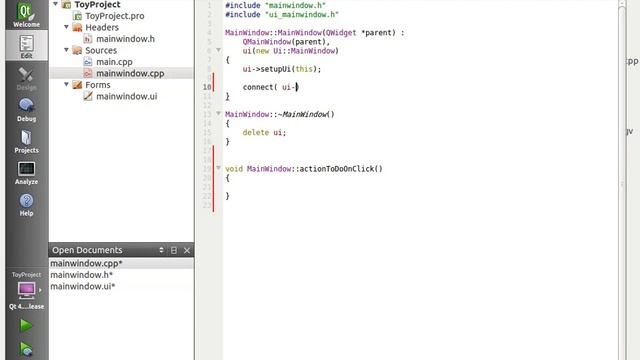Click on delete ui; statement
The image size is (640, 360).
[264, 133]
